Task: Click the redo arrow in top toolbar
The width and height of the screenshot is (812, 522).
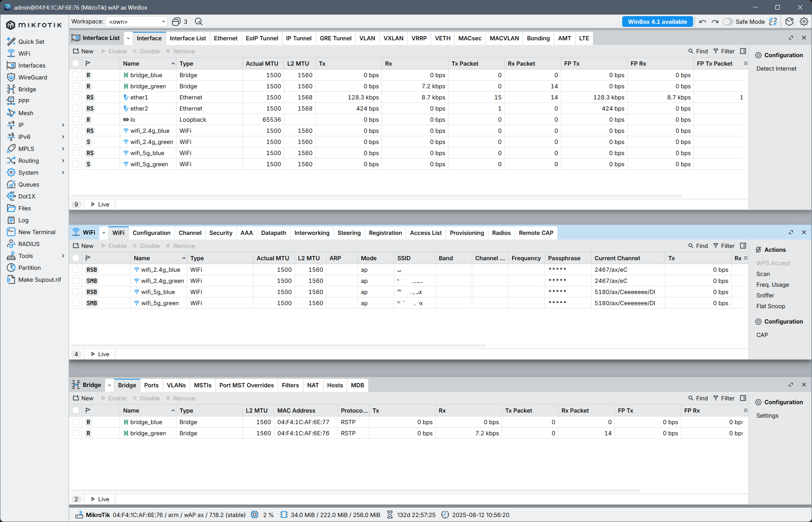Action: [x=715, y=21]
